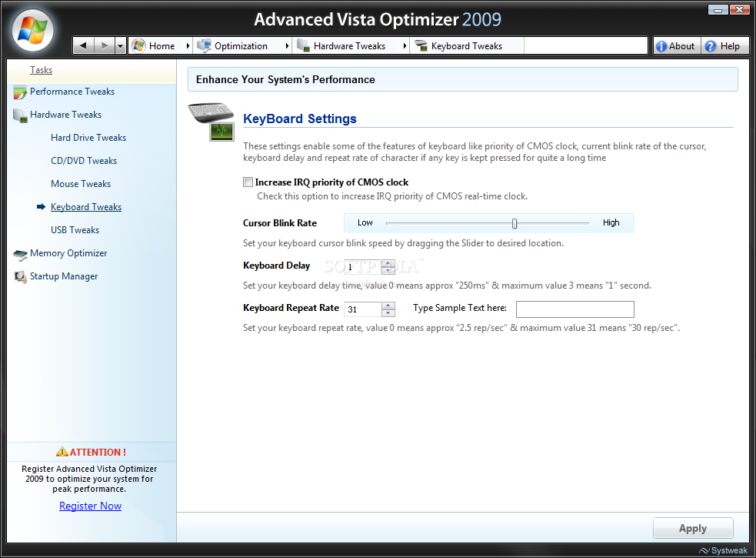
Task: Open Memory Optimizer in sidebar
Action: pos(68,253)
